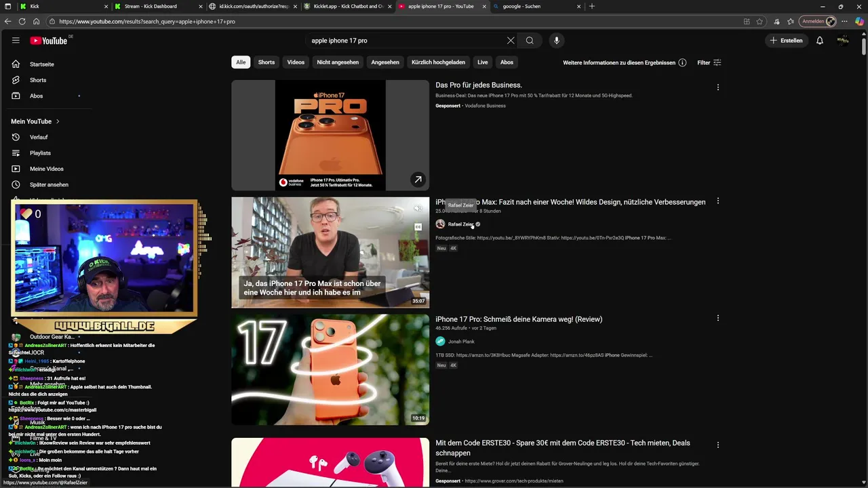Viewport: 868px width, 488px height.
Task: Click Weitere Informationen zu diesen Ergebnissen
Action: [619, 62]
